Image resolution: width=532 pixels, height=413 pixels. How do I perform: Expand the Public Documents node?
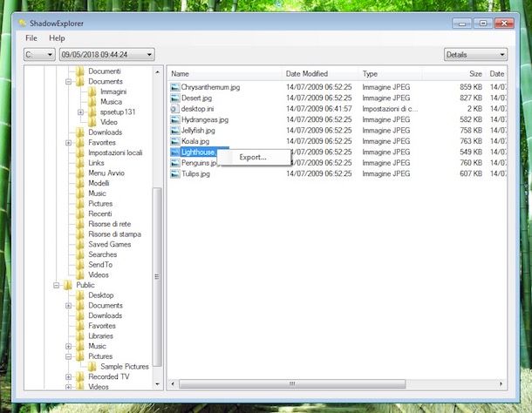point(69,306)
